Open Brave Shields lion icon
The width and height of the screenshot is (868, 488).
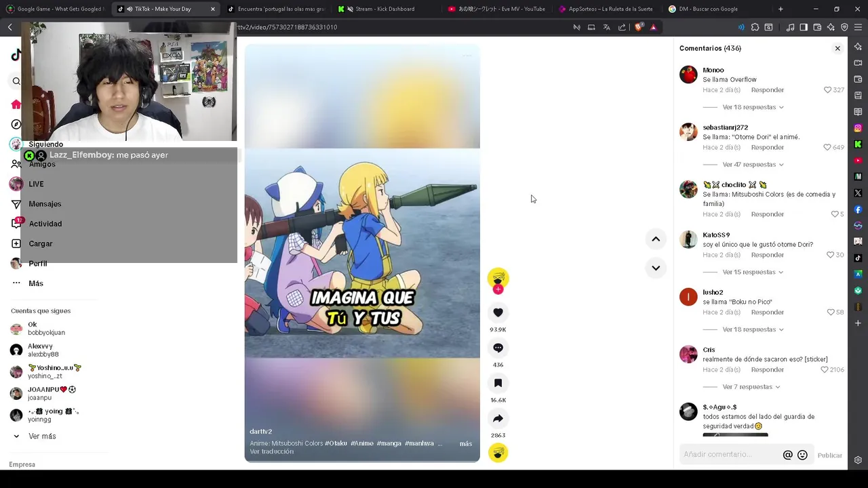coord(639,27)
